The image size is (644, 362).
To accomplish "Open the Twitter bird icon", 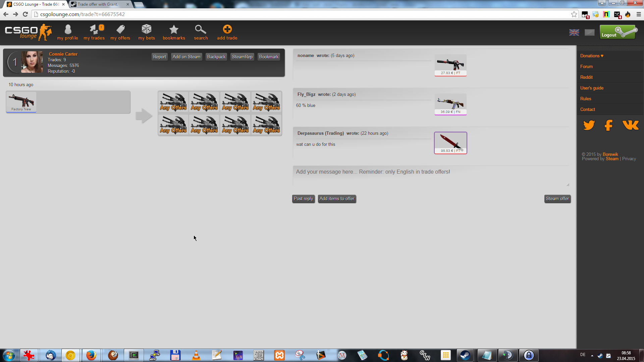I will pos(589,125).
